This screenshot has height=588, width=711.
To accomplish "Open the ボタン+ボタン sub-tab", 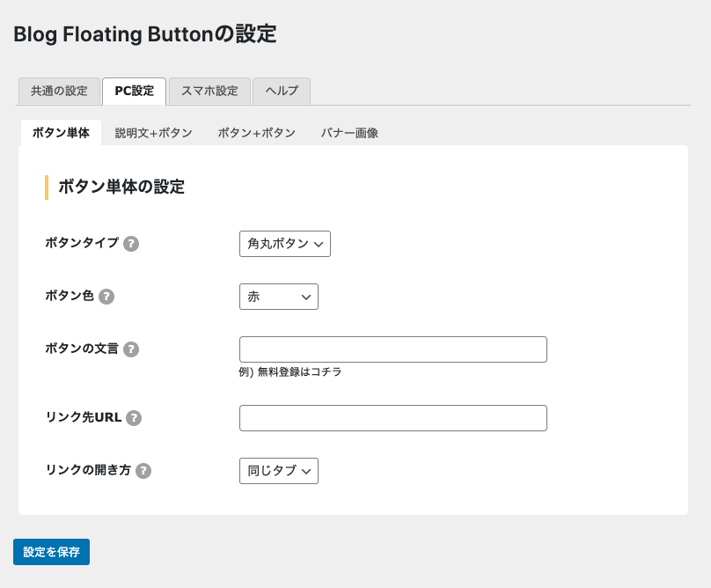I will click(256, 133).
